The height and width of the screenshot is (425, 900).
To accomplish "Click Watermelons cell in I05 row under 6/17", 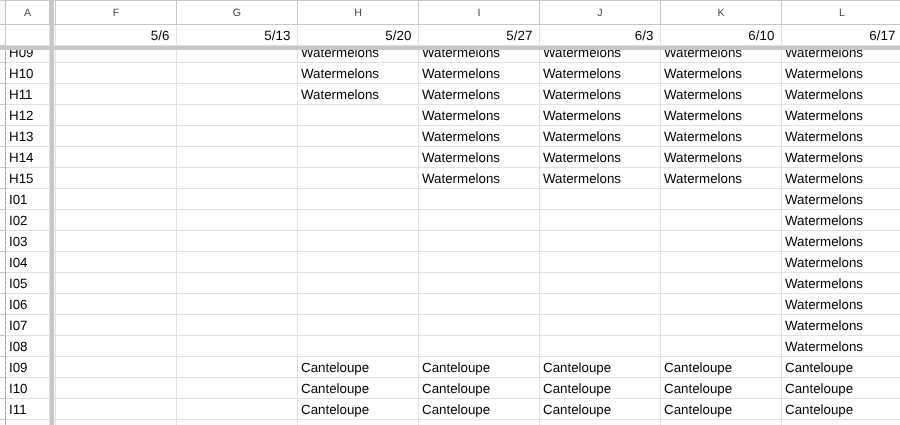I will coord(841,284).
